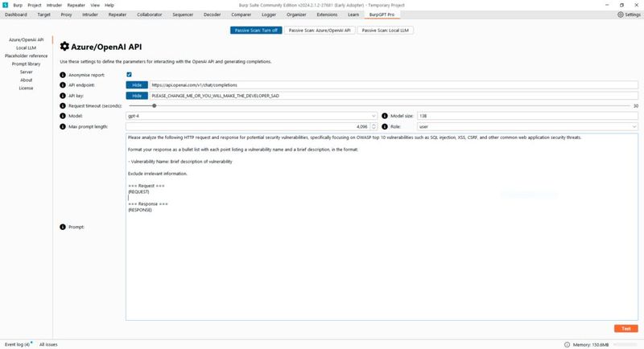Toggle the Anonymise report checkbox

(x=129, y=75)
